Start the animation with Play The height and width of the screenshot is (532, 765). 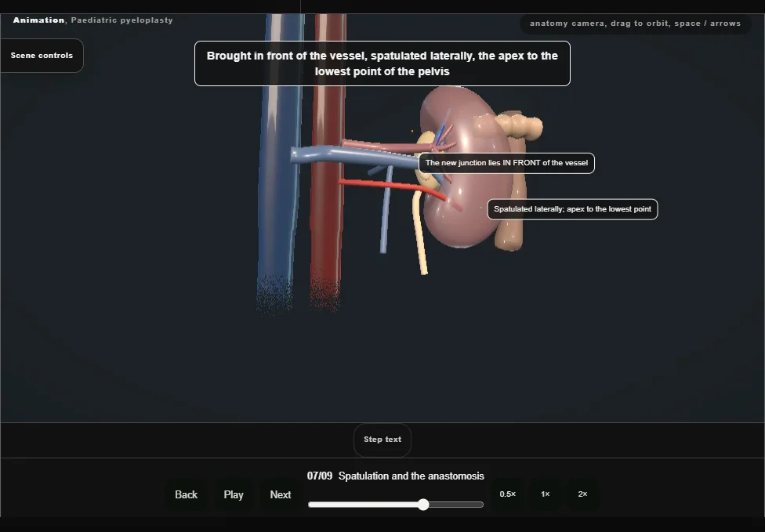[234, 495]
